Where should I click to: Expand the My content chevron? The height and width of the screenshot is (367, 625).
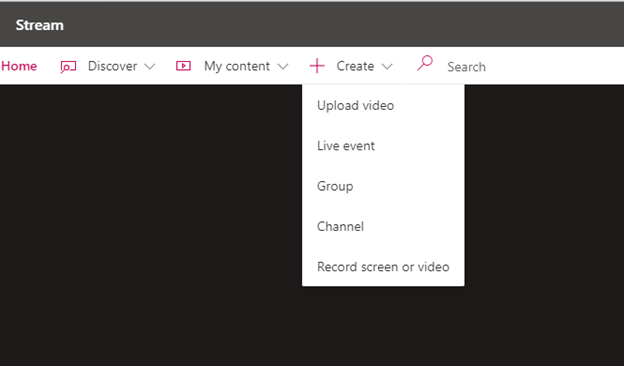pos(283,67)
